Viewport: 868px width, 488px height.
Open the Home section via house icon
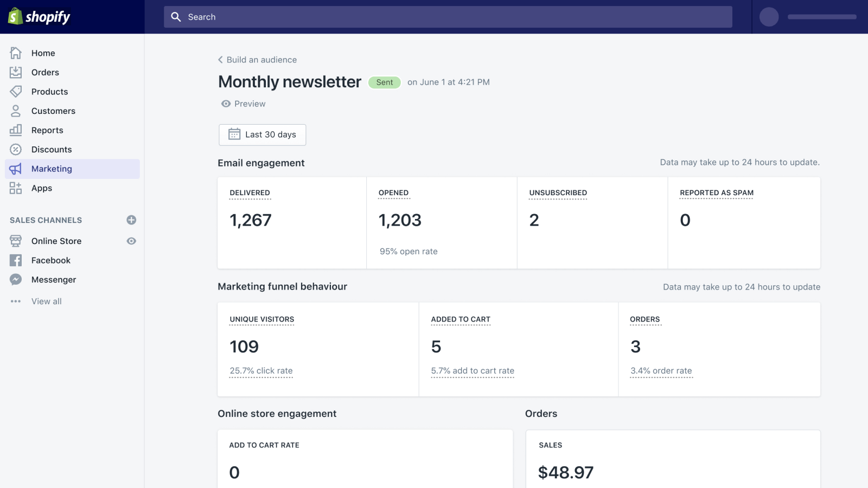16,53
